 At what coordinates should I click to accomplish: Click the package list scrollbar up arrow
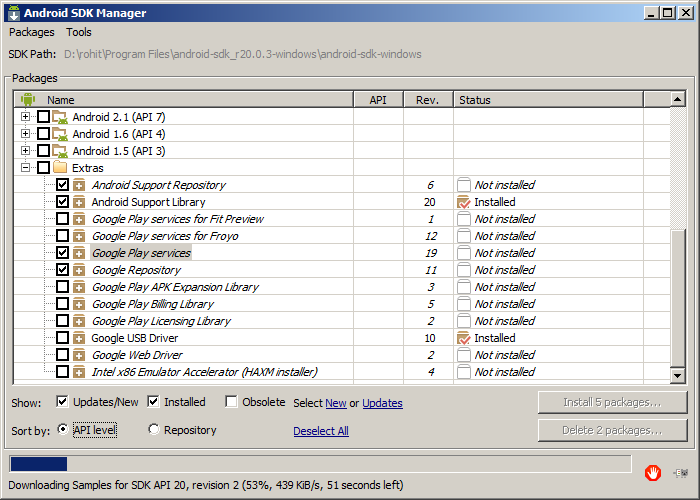(678, 99)
